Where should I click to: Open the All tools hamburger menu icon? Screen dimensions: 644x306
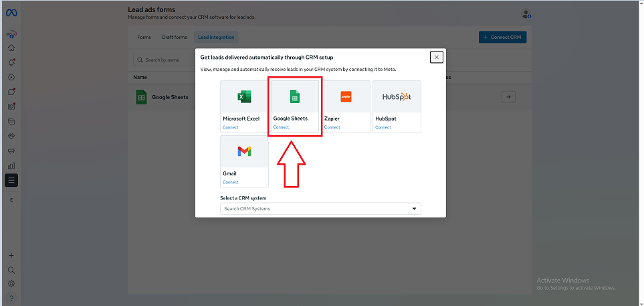[x=11, y=180]
